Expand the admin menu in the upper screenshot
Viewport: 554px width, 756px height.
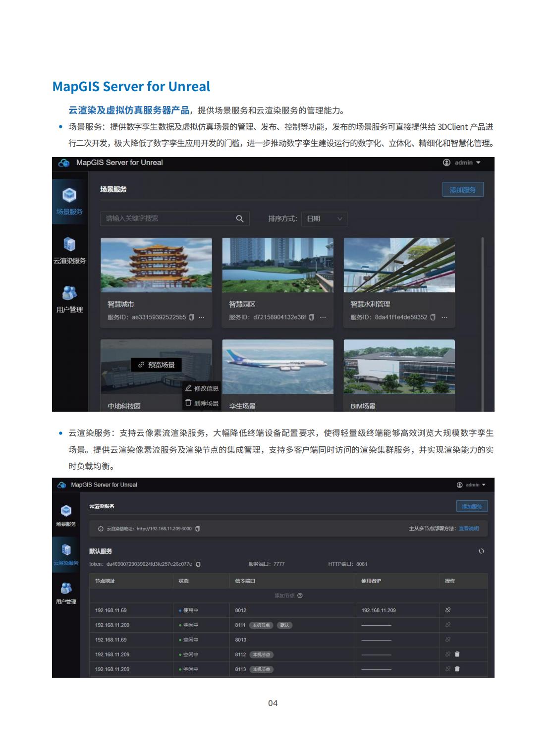(462, 162)
